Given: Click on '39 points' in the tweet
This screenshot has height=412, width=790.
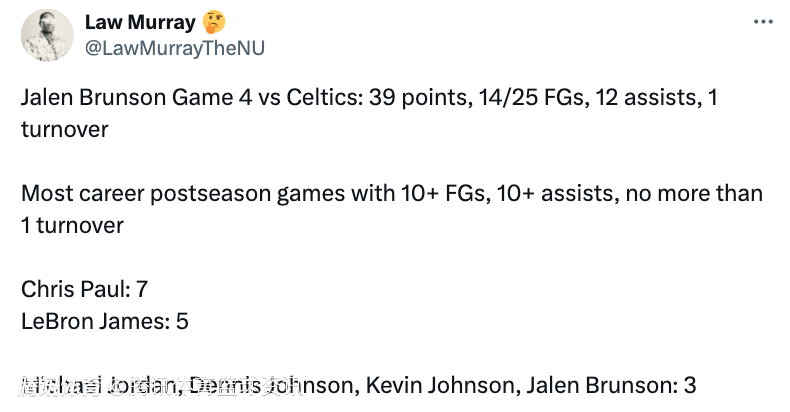Looking at the screenshot, I should [x=420, y=97].
